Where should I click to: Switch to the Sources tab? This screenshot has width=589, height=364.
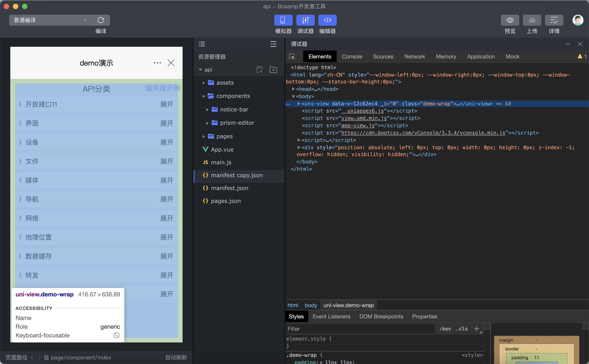383,57
